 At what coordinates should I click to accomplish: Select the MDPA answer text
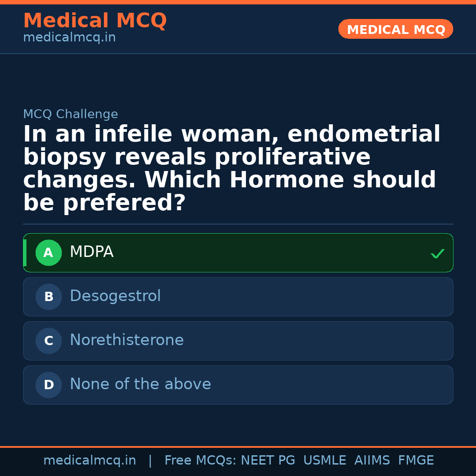point(92,252)
